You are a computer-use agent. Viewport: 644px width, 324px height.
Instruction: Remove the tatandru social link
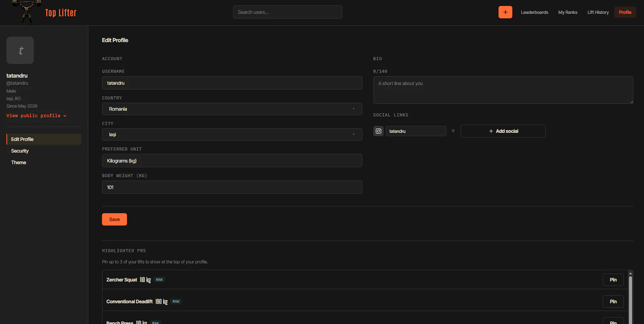coord(453,131)
